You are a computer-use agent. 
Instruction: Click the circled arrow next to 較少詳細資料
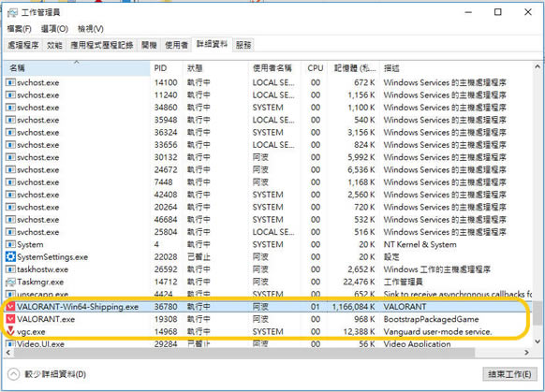coord(13,374)
